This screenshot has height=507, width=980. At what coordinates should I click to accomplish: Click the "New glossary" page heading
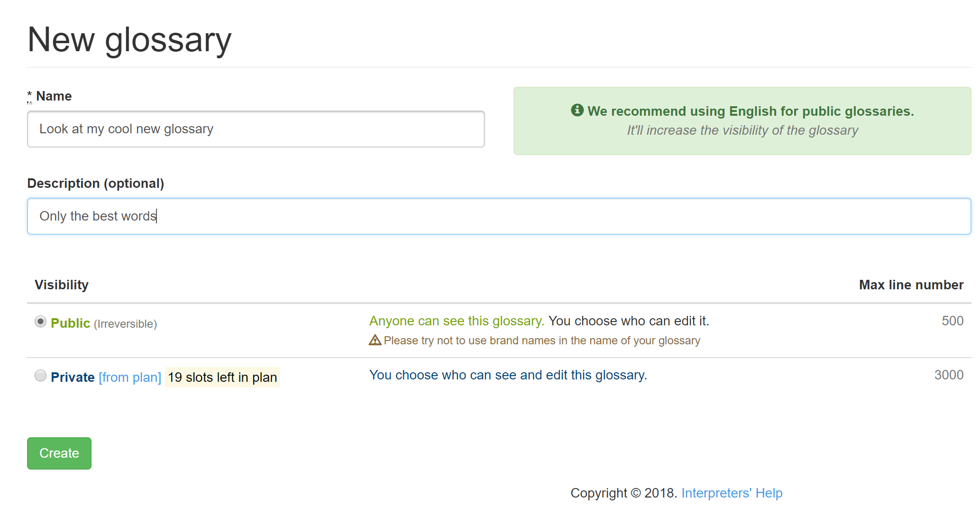click(129, 40)
